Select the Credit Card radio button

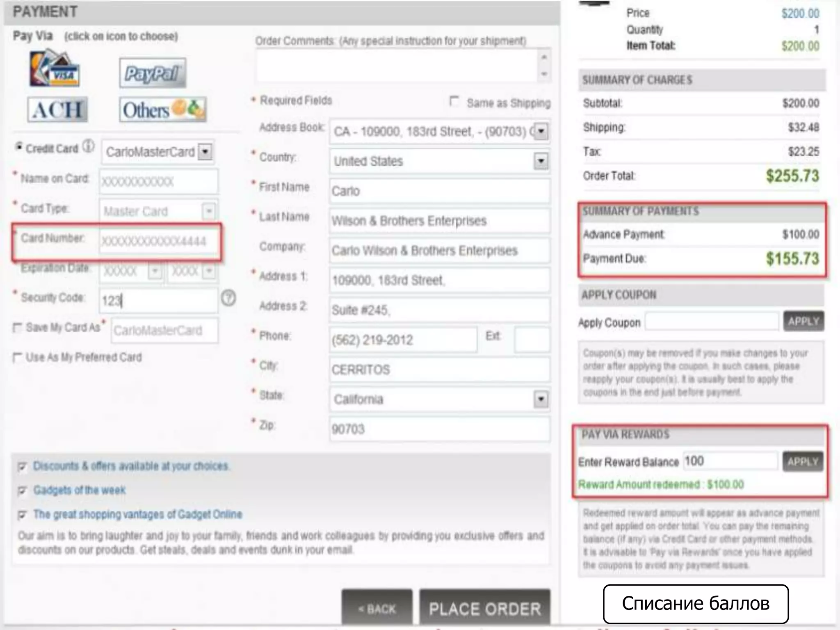tap(18, 146)
